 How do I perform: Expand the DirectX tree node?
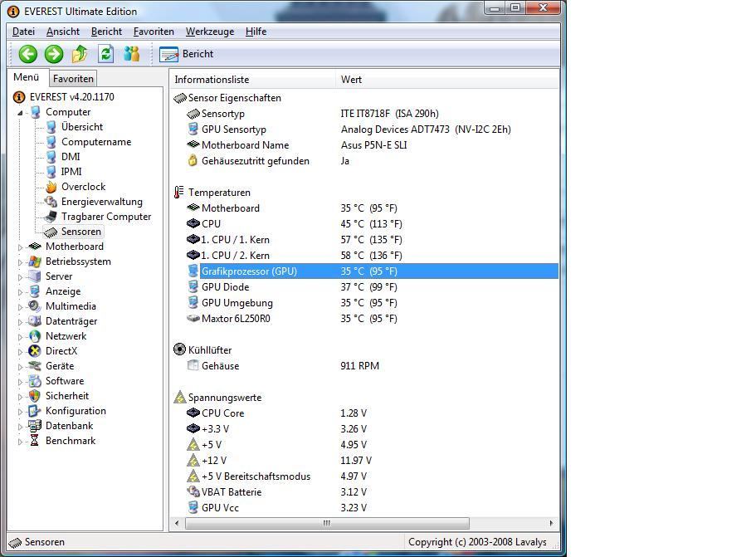20,352
